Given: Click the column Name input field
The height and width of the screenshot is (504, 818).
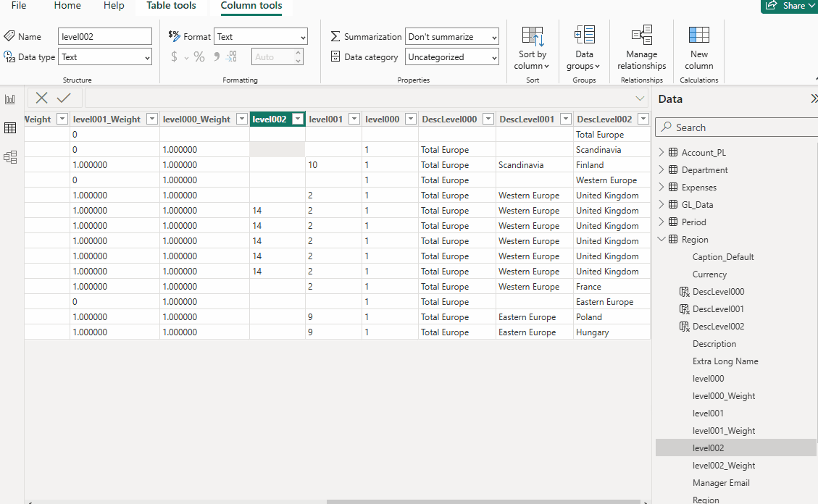Looking at the screenshot, I should click(104, 37).
